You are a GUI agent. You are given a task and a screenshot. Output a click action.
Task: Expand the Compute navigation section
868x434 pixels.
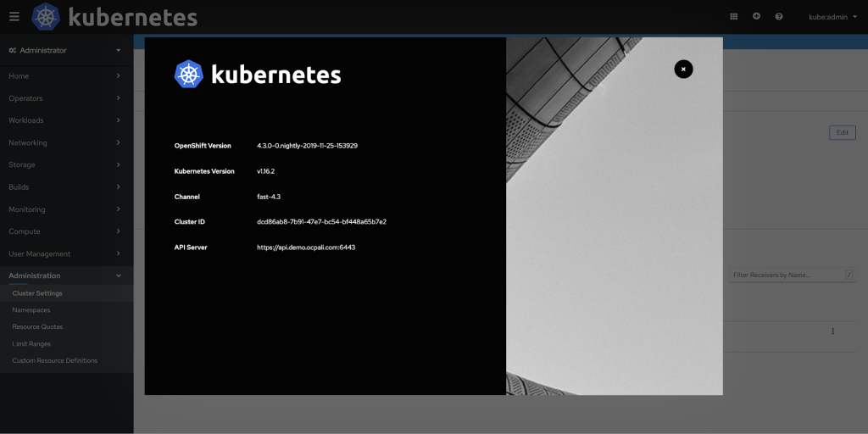click(66, 231)
